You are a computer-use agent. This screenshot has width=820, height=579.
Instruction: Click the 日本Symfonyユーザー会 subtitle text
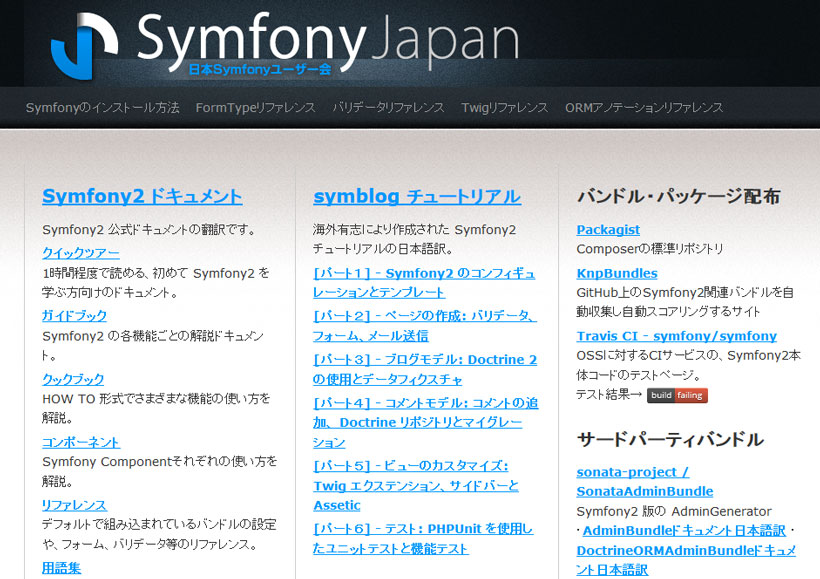pyautogui.click(x=260, y=69)
